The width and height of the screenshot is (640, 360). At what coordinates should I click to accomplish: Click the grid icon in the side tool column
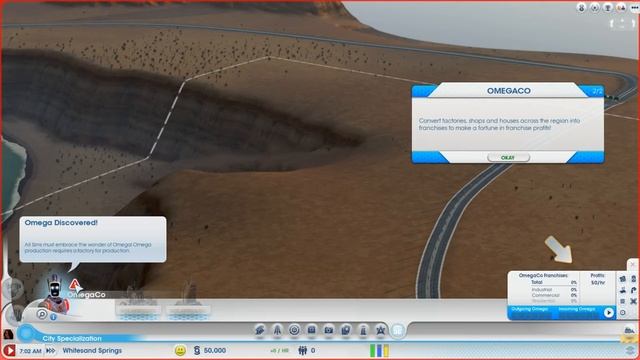(623, 301)
